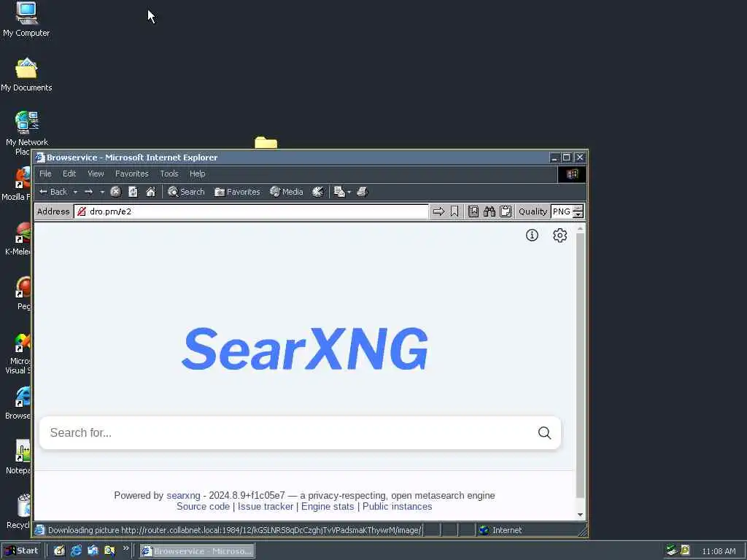Click the clipboard icon near Quality
The height and width of the screenshot is (560, 747).
point(506,211)
